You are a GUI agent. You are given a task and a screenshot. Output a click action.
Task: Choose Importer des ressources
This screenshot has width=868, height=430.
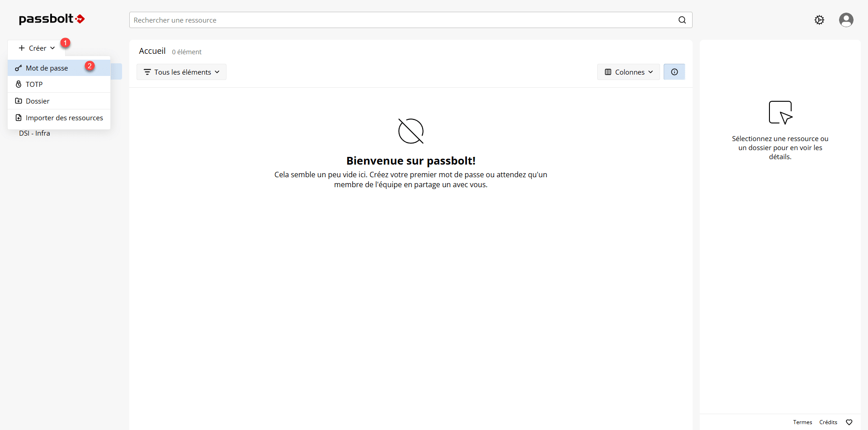click(x=64, y=118)
